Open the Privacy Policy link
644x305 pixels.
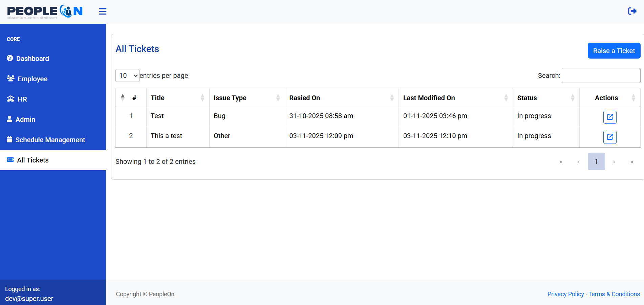coord(565,294)
